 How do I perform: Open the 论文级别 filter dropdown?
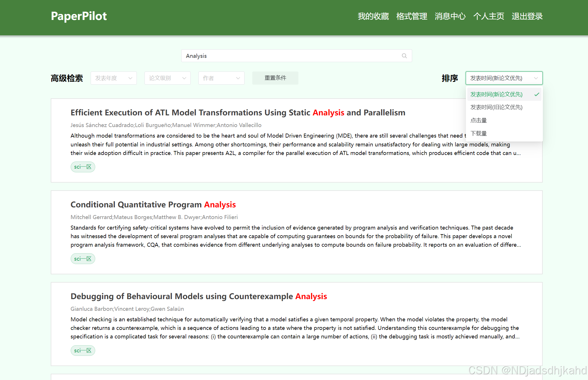167,78
